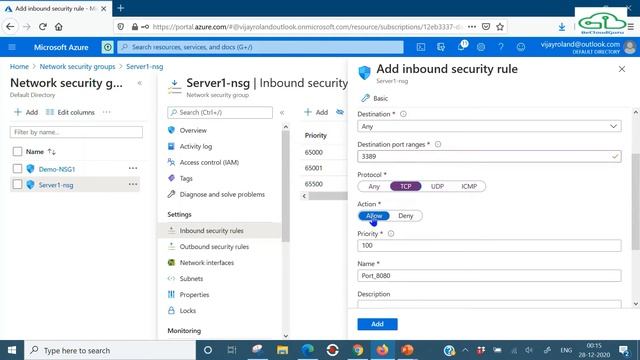Open the portal settings gear
The height and width of the screenshot is (360, 640).
click(481, 47)
